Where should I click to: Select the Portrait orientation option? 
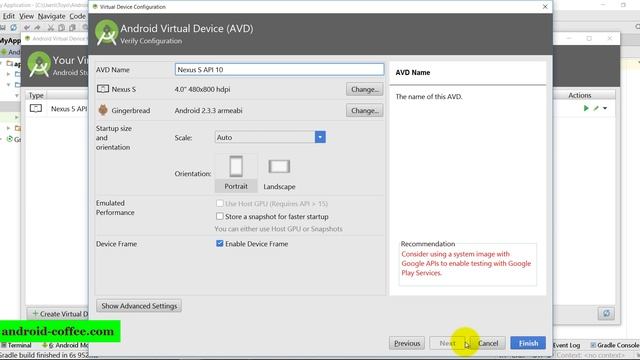tap(236, 173)
